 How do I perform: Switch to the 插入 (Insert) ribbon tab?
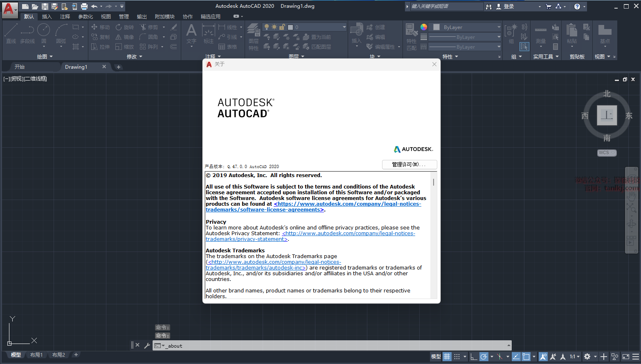pos(47,16)
